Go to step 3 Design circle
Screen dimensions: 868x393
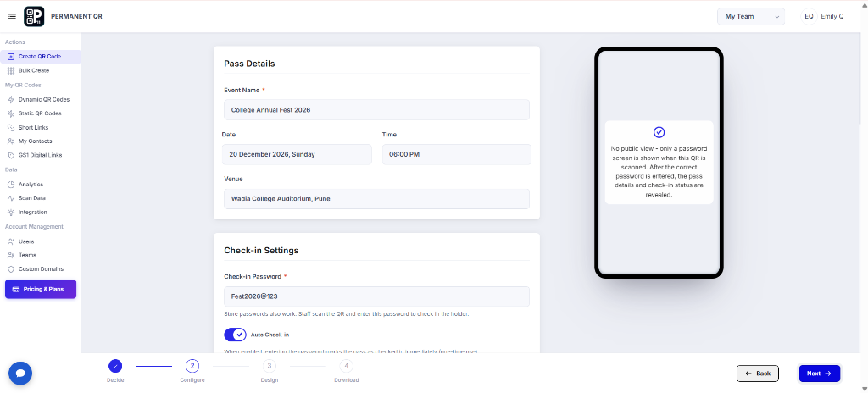click(269, 366)
